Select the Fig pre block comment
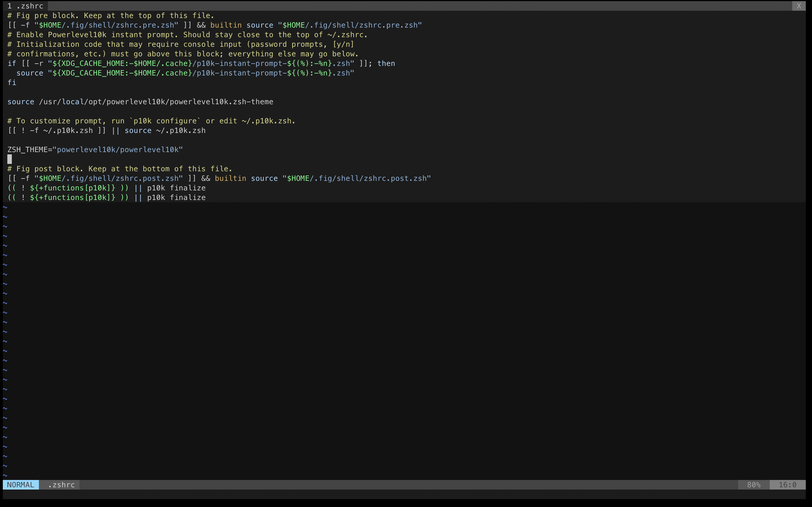The width and height of the screenshot is (812, 507). pos(111,15)
